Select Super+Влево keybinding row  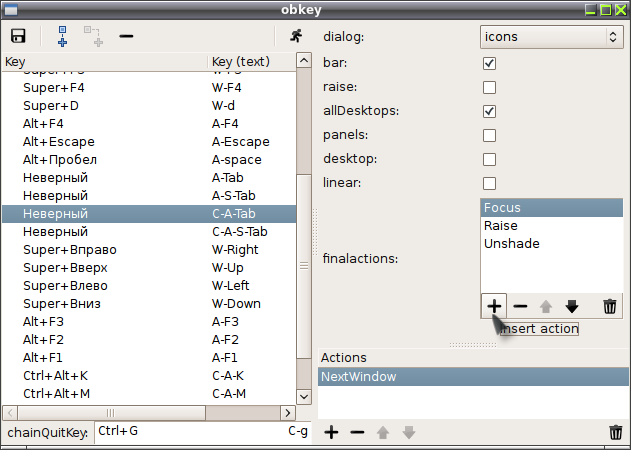[x=149, y=286]
